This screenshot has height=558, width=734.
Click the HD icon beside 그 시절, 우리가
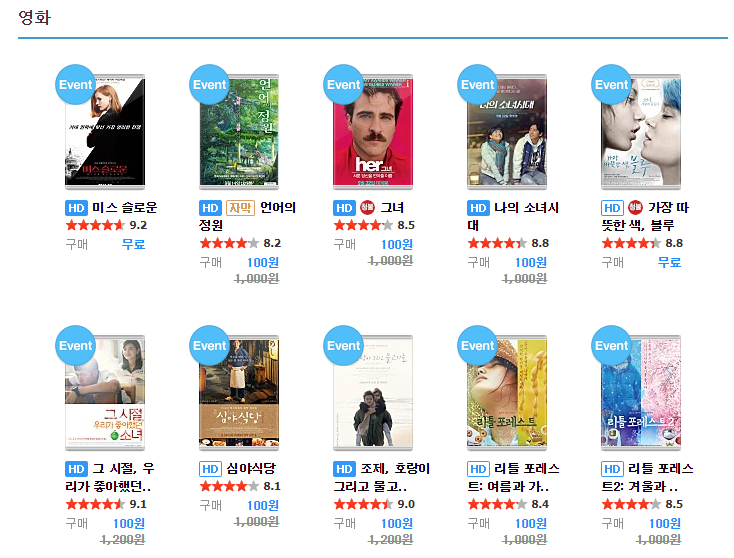76,469
